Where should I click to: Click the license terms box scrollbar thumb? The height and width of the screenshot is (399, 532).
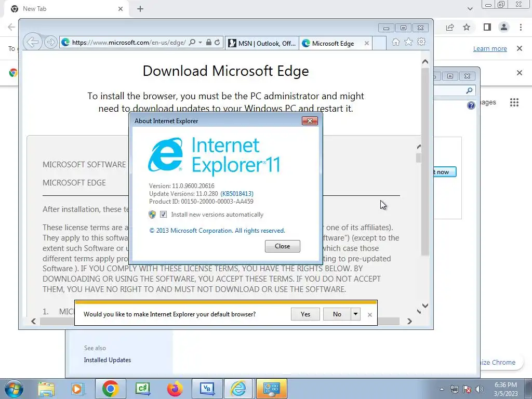coord(418,158)
